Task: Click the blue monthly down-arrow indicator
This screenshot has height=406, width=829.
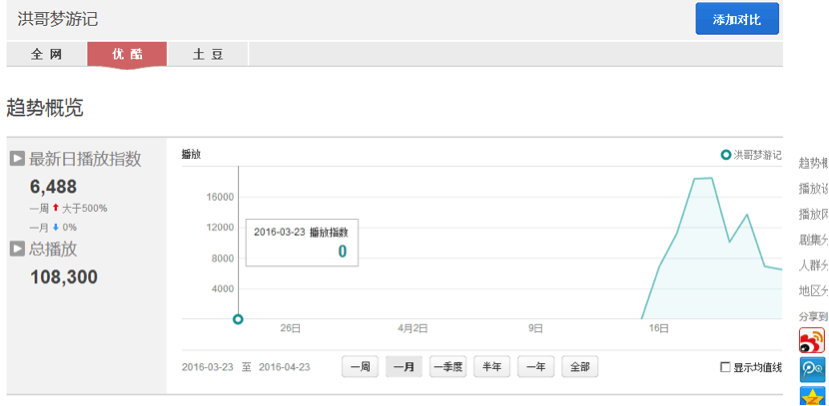Action: pos(56,227)
